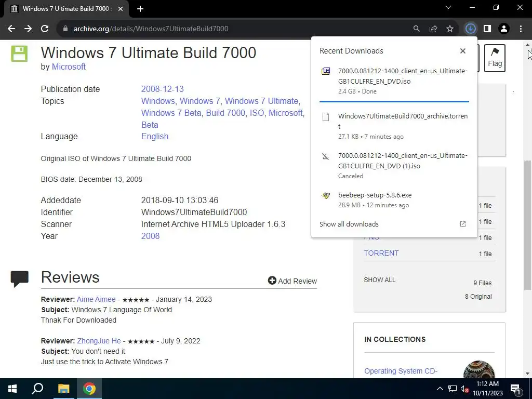Bookmark this page with the star icon
Viewport: 532px width, 399px height.
[x=450, y=29]
